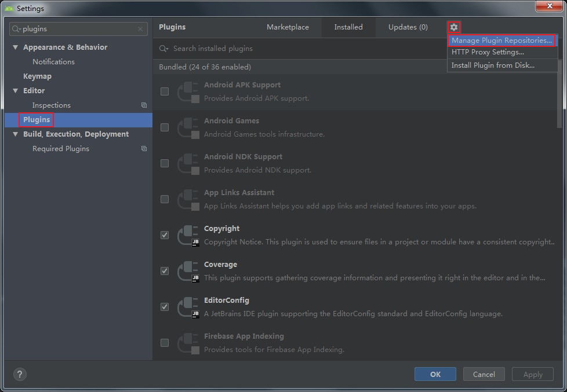Disable the Copyright plugin checkbox

165,235
